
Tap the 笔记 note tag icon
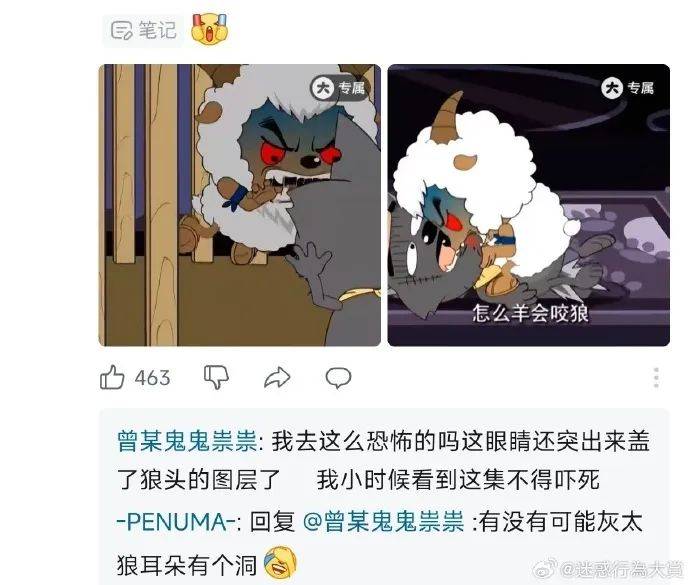tap(121, 30)
